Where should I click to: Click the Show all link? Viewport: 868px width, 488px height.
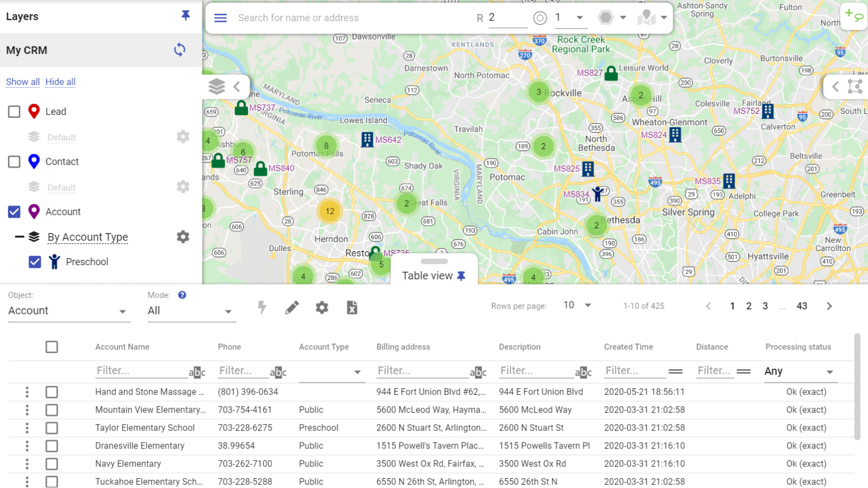coord(23,81)
